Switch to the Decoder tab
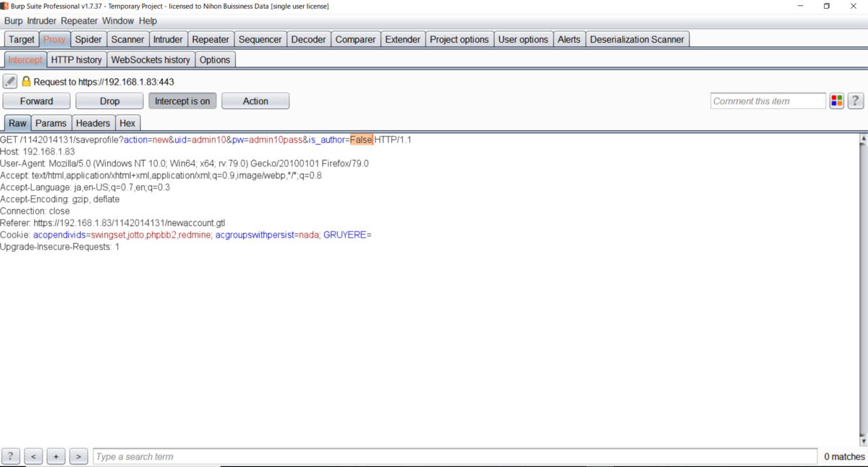Screen dimensions: 868x467 [x=309, y=39]
